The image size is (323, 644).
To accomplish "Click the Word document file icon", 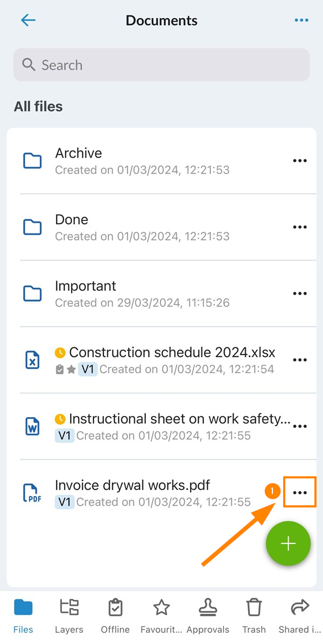I will [32, 426].
